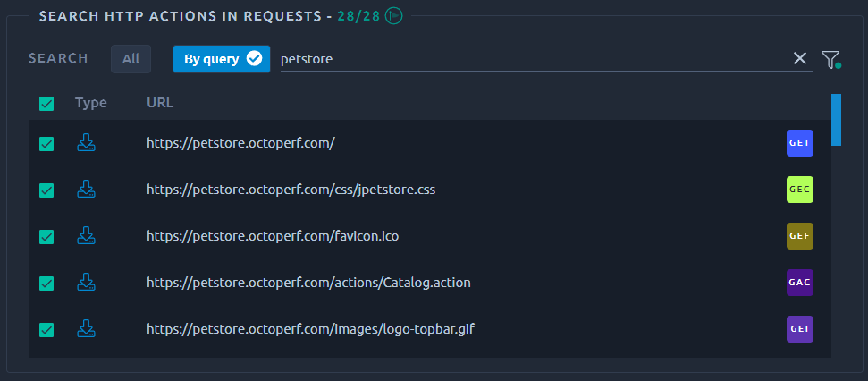Click the blue GET badge

click(800, 143)
